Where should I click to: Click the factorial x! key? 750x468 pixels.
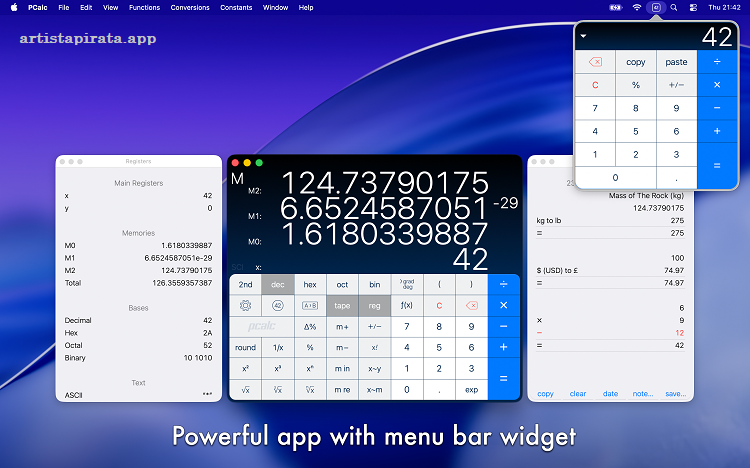[375, 347]
